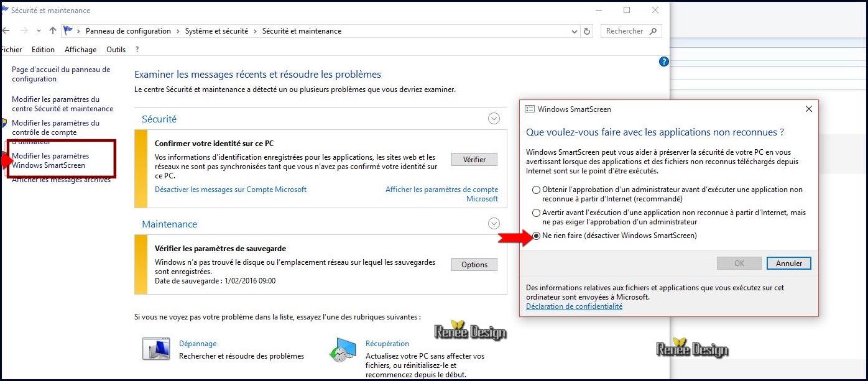Click Sécurité et maintenance breadcrumb segment
868x381 pixels.
[x=302, y=31]
